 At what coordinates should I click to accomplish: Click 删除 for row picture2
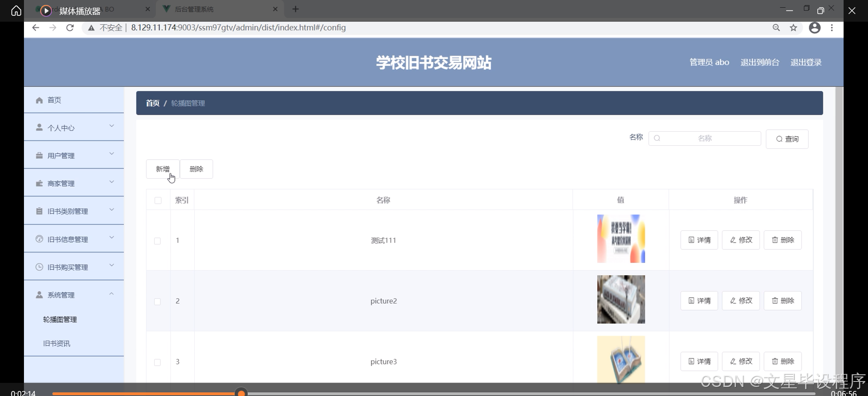783,301
